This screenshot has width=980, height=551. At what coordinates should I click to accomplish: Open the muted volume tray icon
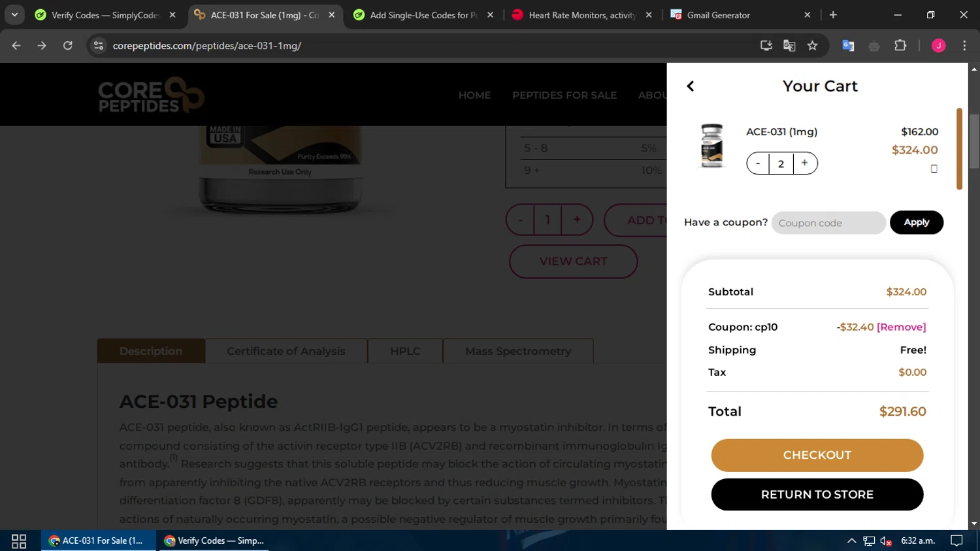(886, 541)
